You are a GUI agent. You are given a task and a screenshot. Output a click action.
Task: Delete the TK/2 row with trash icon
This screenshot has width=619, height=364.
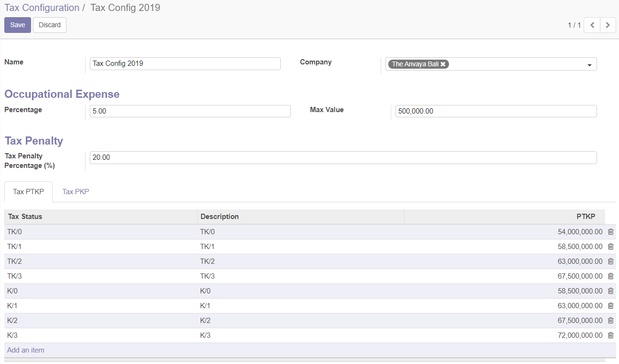coord(610,261)
